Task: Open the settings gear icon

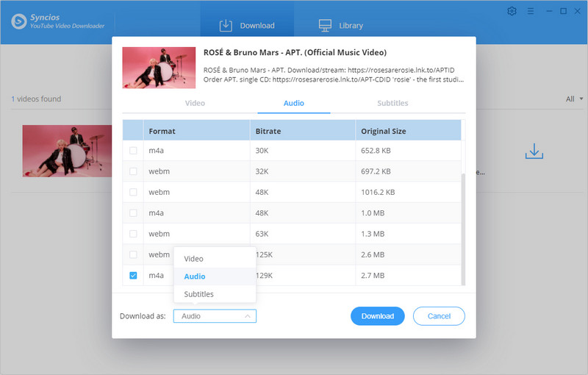Action: tap(512, 11)
